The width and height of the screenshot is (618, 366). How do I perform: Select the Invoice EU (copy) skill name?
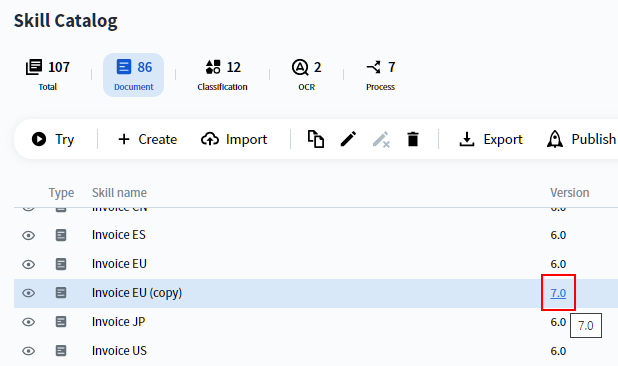pyautogui.click(x=137, y=293)
